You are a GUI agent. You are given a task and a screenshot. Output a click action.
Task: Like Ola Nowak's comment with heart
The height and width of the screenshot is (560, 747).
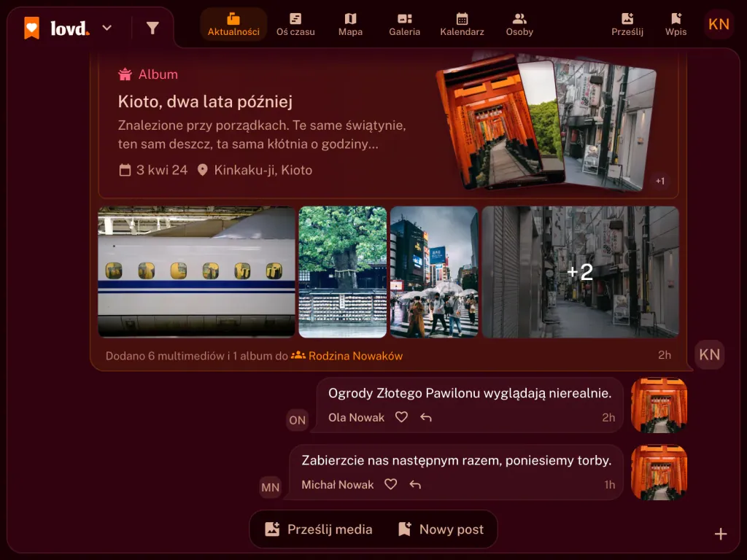click(x=402, y=417)
